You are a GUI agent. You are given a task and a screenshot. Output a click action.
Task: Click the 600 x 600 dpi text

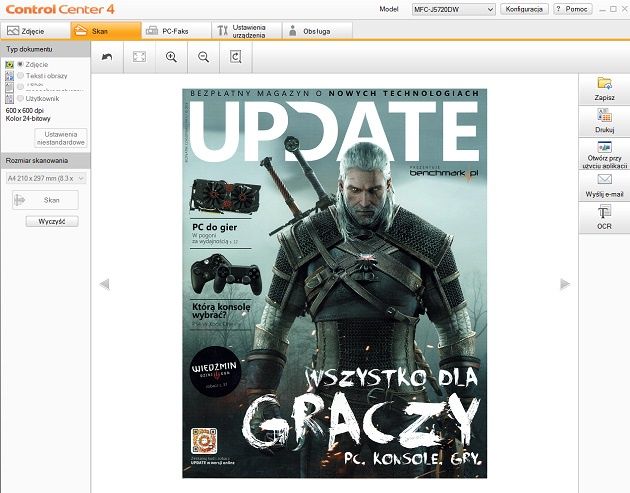click(25, 110)
